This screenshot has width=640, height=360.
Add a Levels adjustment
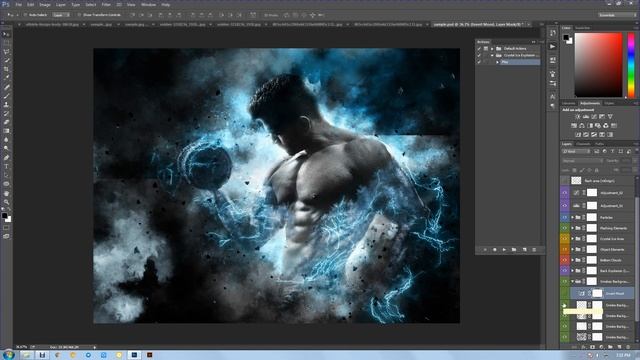586,117
